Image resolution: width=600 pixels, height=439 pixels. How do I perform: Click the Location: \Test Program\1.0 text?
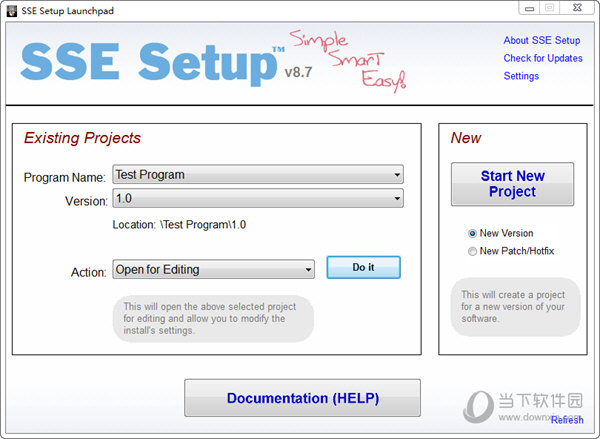[179, 225]
